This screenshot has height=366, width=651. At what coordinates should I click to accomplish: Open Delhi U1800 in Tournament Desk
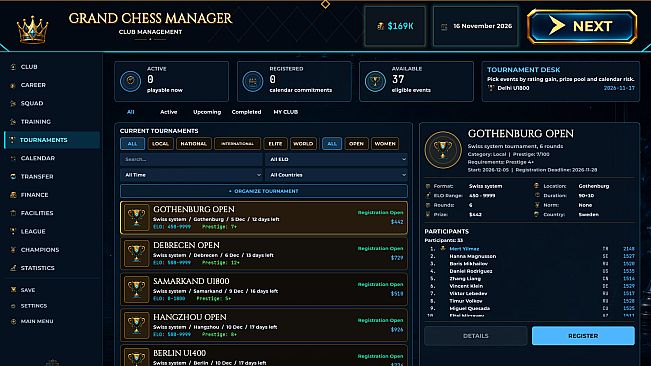tap(561, 88)
